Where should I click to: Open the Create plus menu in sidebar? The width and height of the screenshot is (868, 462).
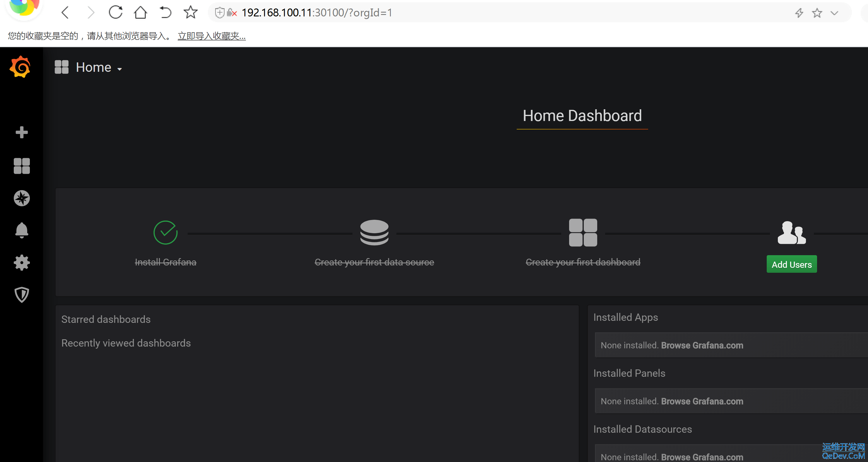[x=22, y=132]
